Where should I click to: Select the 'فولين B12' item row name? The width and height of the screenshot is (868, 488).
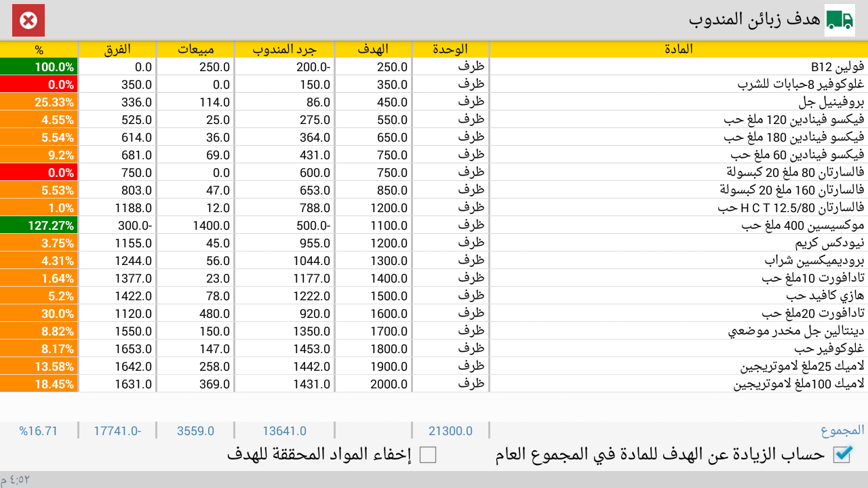click(x=837, y=66)
